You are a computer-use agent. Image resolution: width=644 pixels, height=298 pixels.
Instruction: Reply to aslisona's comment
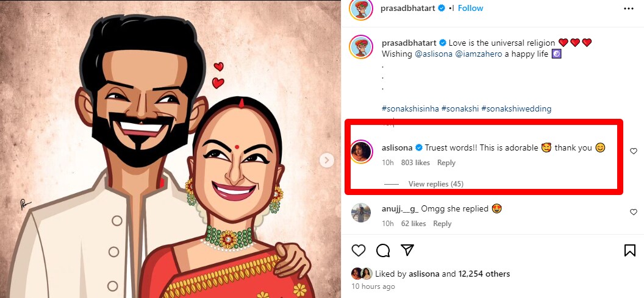pos(446,163)
